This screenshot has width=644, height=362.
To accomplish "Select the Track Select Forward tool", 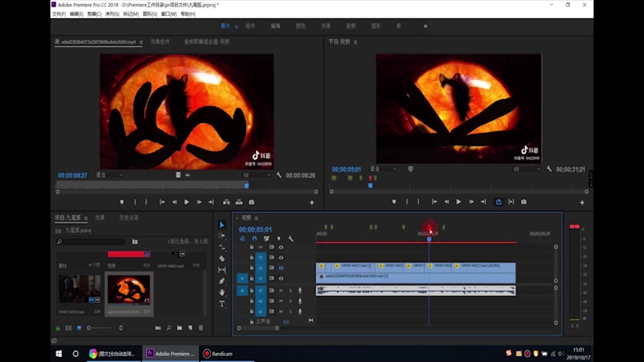I will (222, 236).
